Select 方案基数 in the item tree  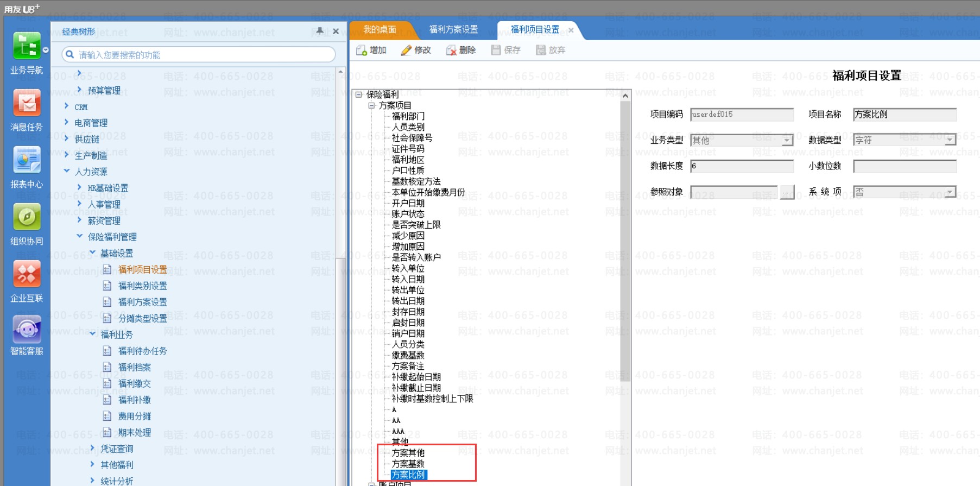[x=408, y=464]
